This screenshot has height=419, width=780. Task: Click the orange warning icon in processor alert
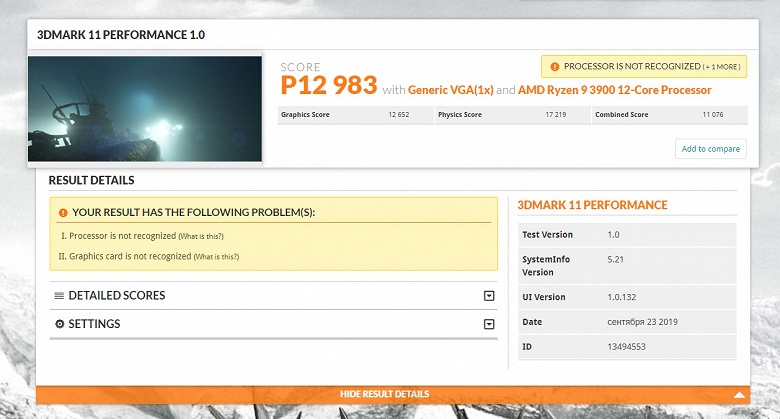(555, 67)
